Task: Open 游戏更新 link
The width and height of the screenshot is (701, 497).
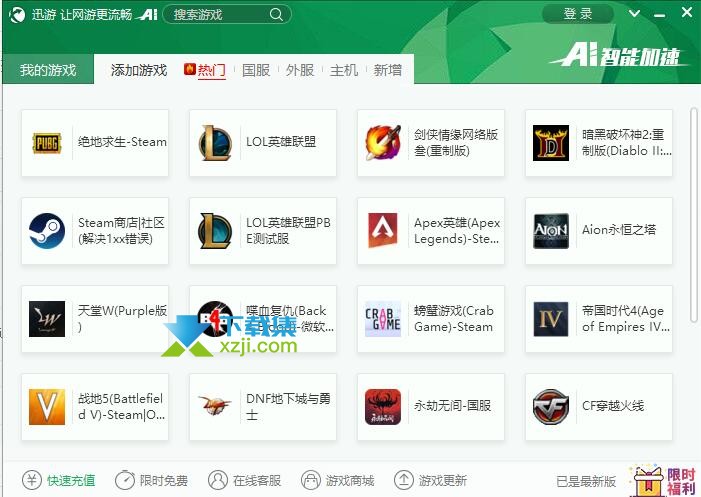Action: (443, 480)
